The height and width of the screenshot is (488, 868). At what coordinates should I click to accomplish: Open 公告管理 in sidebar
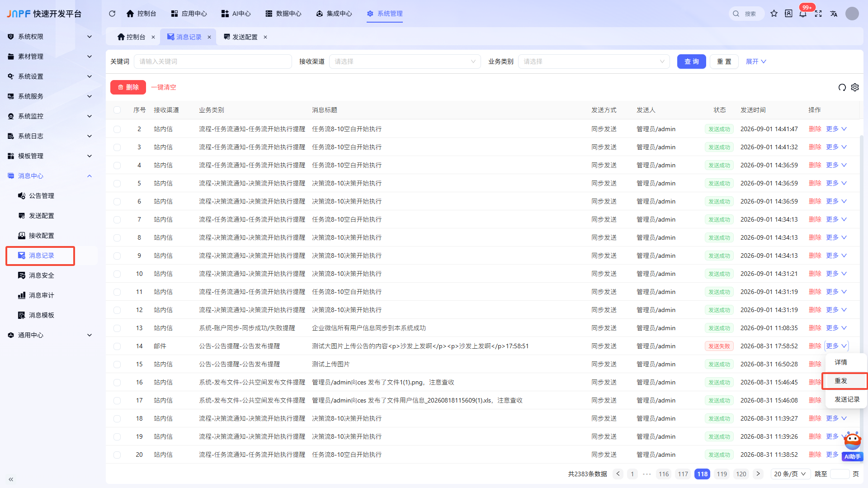coord(42,196)
